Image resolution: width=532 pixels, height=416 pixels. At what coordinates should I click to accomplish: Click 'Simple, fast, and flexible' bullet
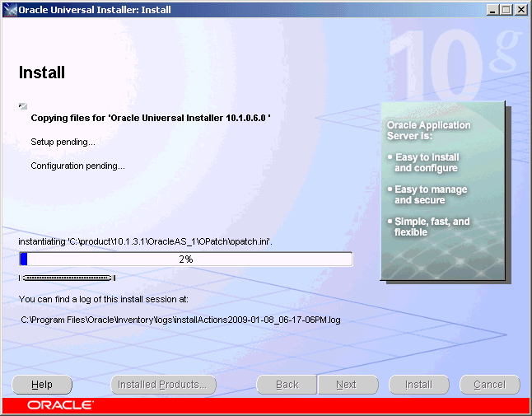(x=430, y=227)
